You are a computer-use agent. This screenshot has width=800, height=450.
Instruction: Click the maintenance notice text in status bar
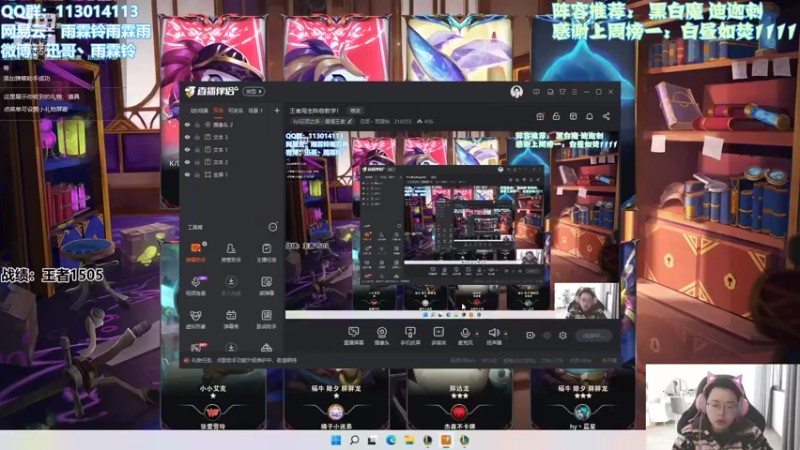[x=243, y=360]
